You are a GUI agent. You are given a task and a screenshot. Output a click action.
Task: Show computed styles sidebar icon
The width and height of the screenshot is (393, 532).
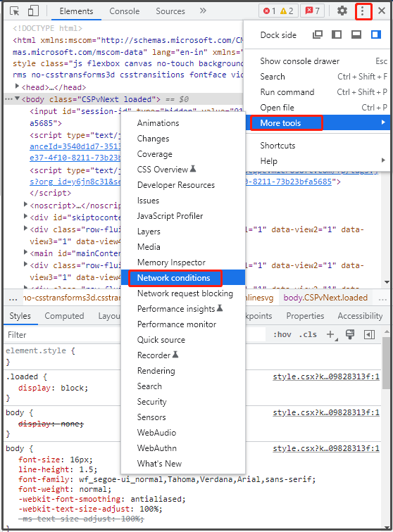coord(369,335)
